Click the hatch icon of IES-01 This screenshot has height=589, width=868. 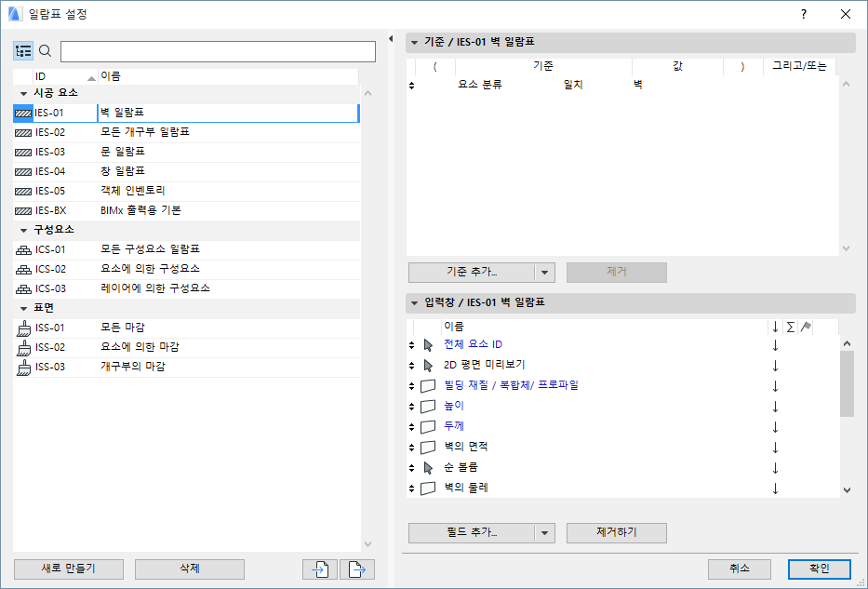click(x=23, y=113)
